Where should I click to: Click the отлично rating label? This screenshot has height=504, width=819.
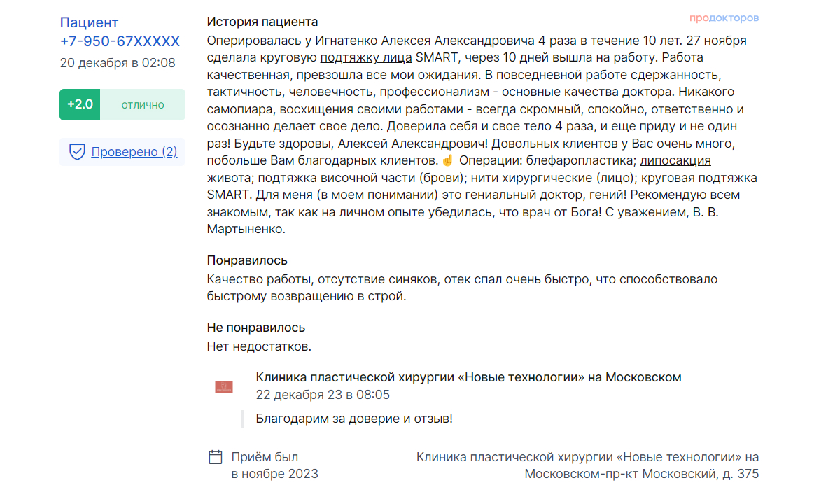click(143, 105)
